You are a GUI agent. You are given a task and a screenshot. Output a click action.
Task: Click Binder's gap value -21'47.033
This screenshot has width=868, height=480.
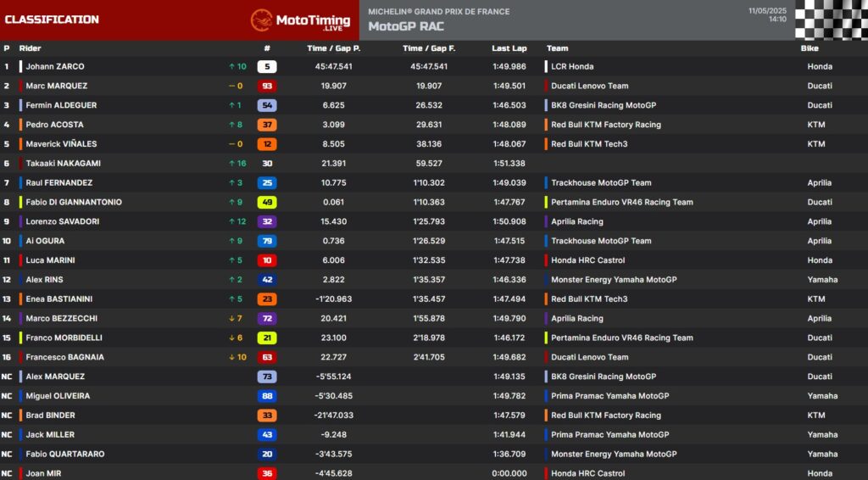333,416
